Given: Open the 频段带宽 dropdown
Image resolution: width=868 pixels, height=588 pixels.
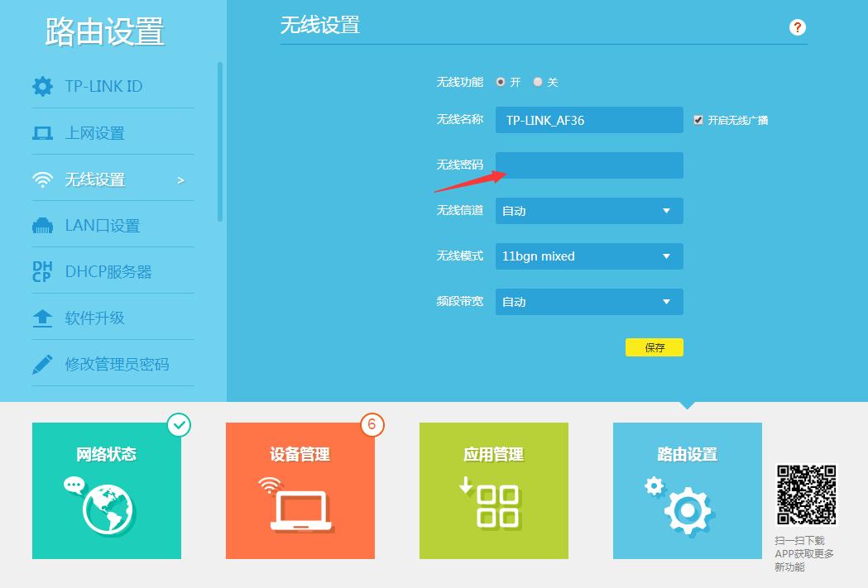Looking at the screenshot, I should point(588,302).
